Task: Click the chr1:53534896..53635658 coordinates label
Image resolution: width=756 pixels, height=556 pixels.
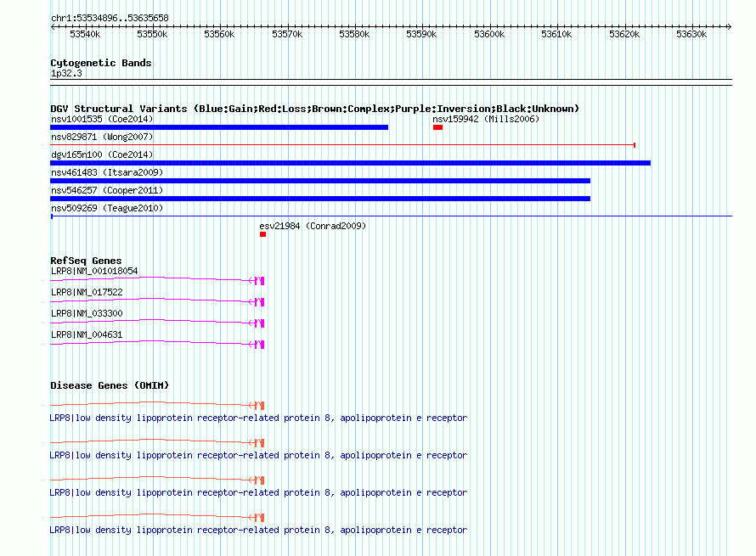Action: [x=110, y=19]
